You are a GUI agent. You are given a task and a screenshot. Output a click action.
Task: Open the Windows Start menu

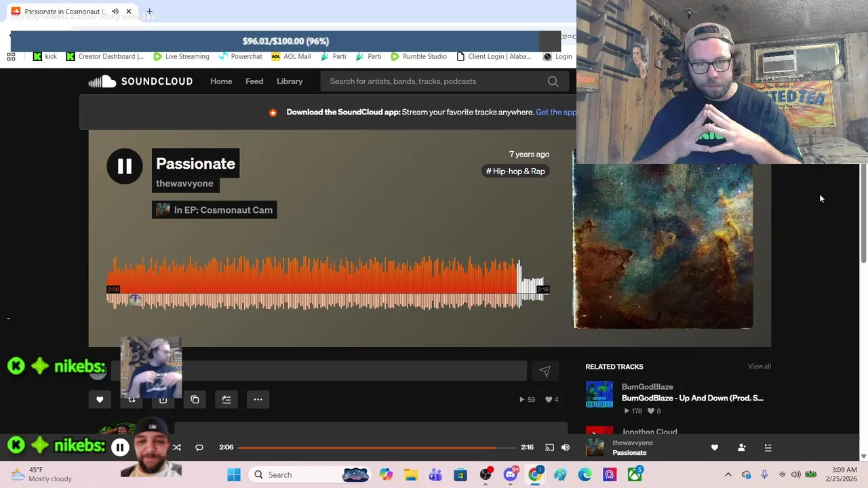(234, 474)
